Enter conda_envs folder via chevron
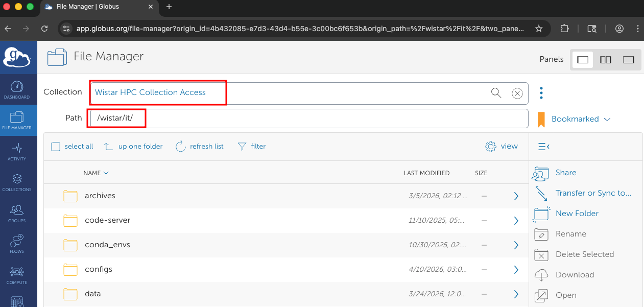This screenshot has height=307, width=644. (516, 245)
